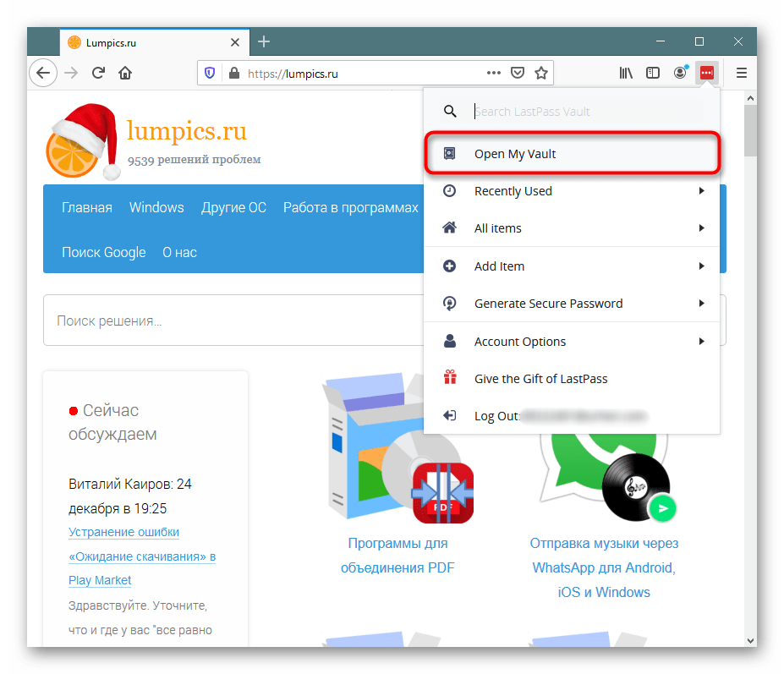The height and width of the screenshot is (674, 784).
Task: Choose All items in LastPass menu
Action: coord(572,228)
